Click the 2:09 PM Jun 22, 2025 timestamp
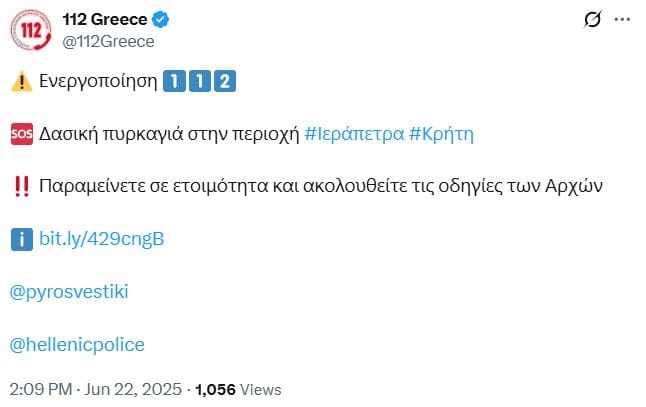Image resolution: width=646 pixels, height=407 pixels. pyautogui.click(x=96, y=389)
